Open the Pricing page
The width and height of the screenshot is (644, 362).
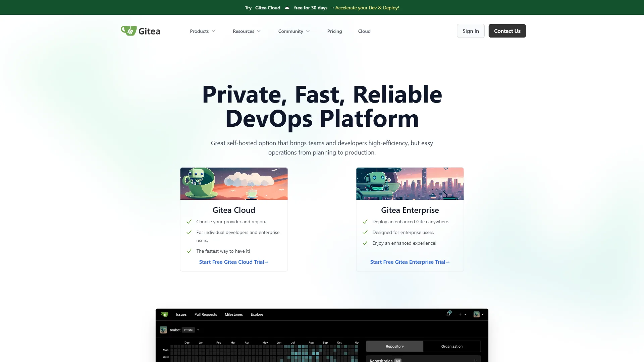(334, 31)
